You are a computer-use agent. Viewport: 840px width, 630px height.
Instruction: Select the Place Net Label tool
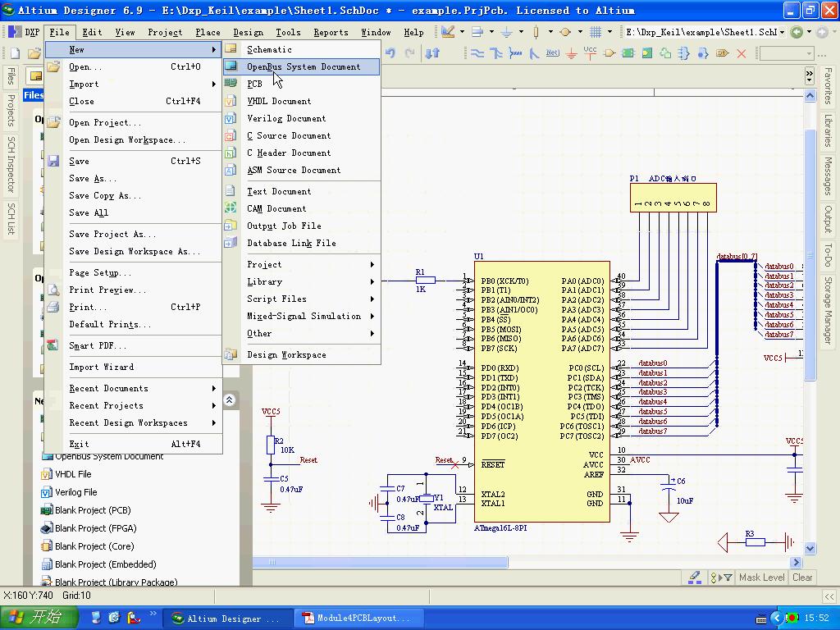552,52
